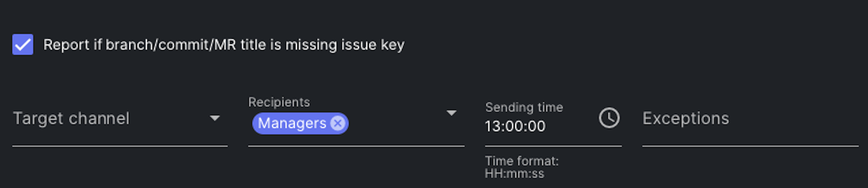Click into the Exceptions input field

pyautogui.click(x=750, y=119)
